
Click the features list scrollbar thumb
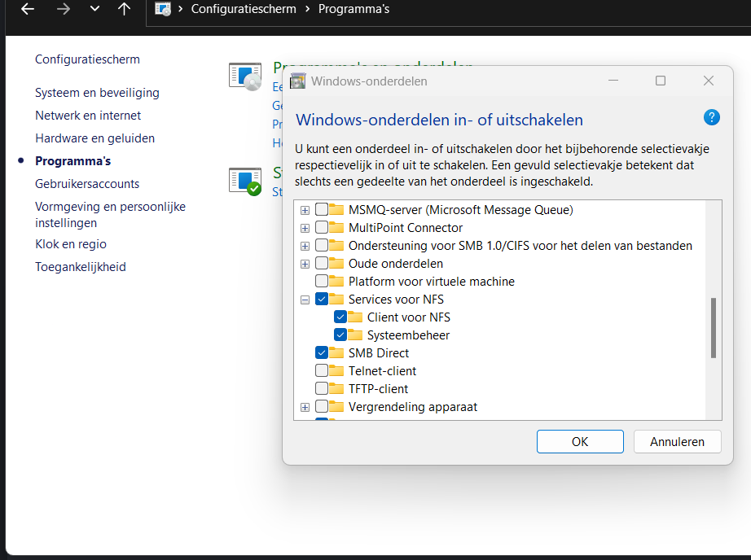click(x=714, y=328)
